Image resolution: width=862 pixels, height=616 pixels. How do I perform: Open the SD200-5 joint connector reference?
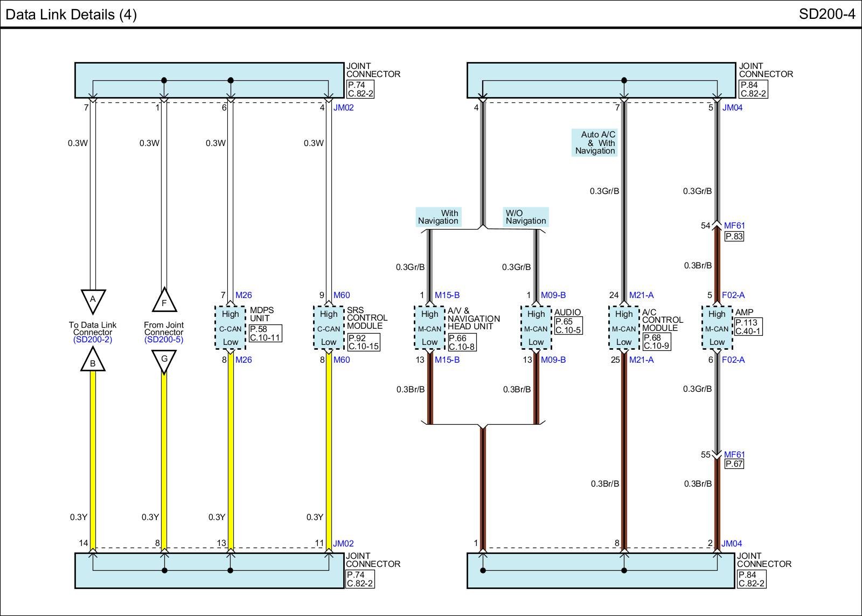(x=164, y=340)
